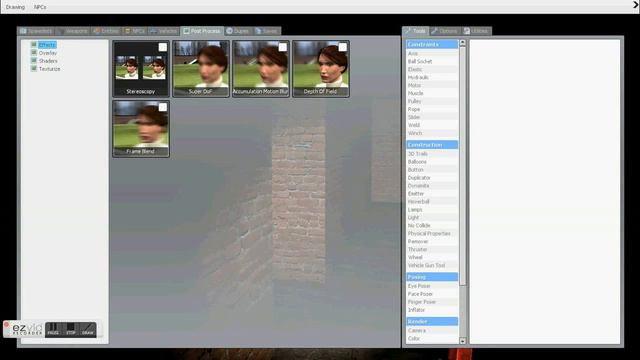640x360 pixels.
Task: Click the tool list scrollbar thumb
Action: tap(462, 166)
